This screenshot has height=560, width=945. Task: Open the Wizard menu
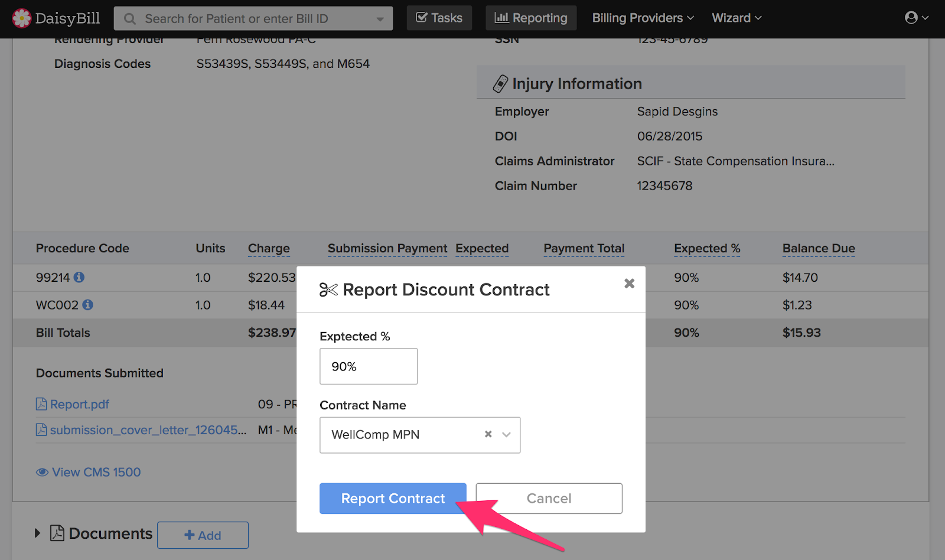(x=737, y=18)
